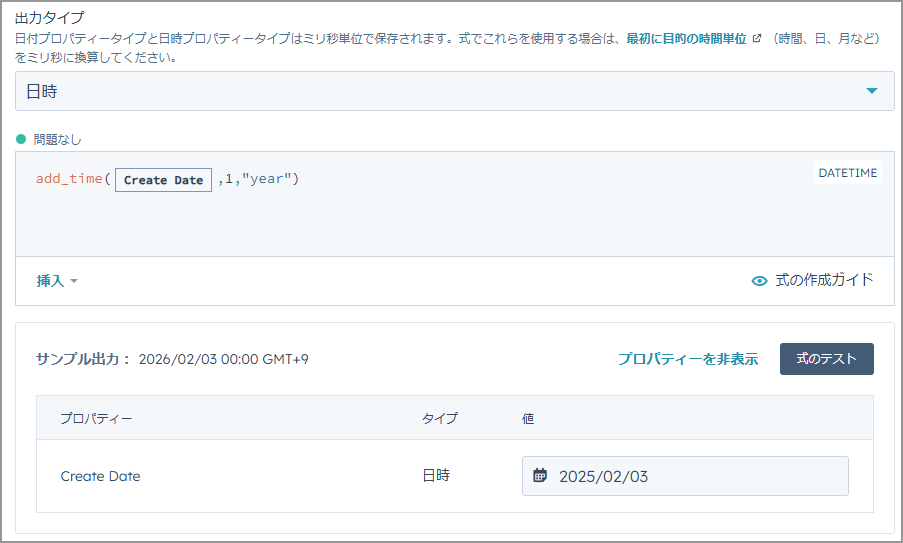Click the Create Date property row label

click(x=100, y=476)
